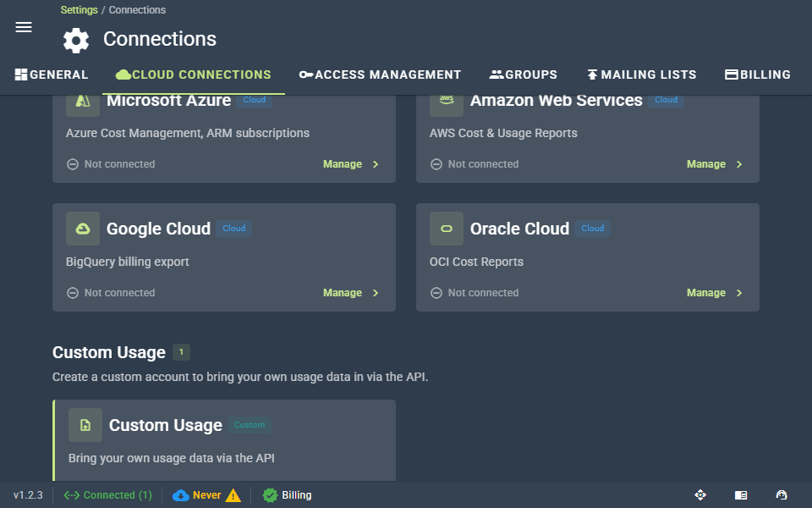Click the 'OCI Cost Reports' description
812x508 pixels.
click(x=476, y=262)
